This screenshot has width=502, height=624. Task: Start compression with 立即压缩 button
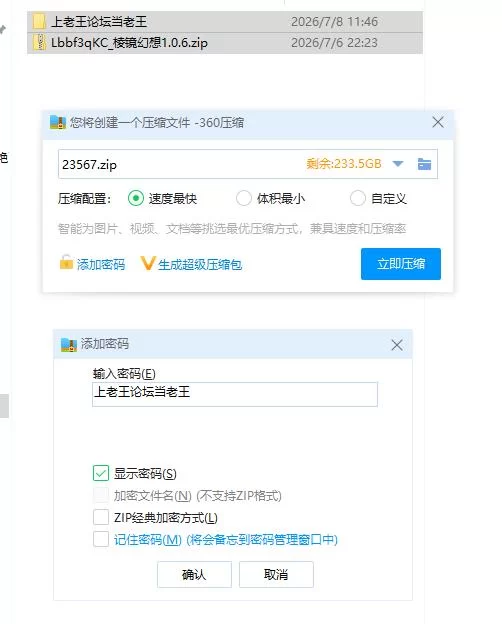401,264
